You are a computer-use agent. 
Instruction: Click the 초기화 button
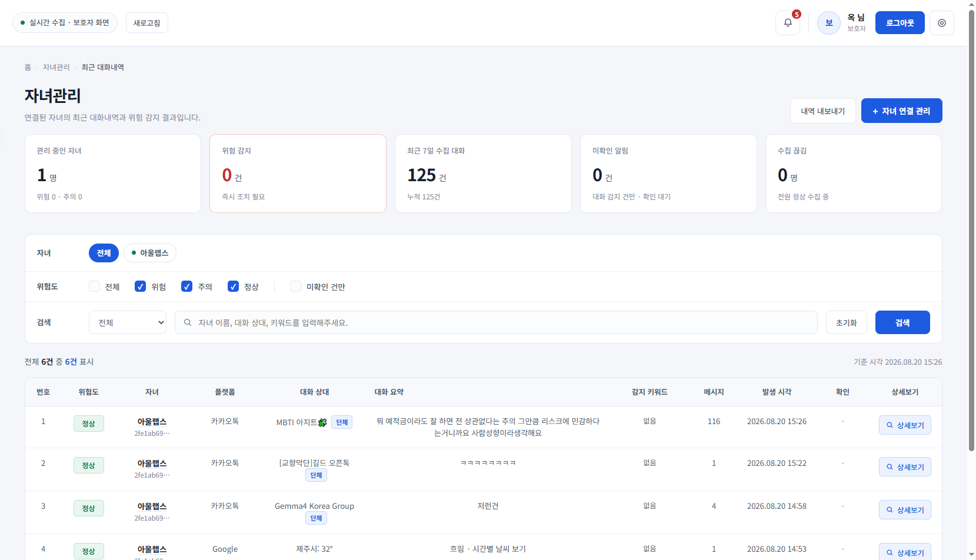(847, 322)
